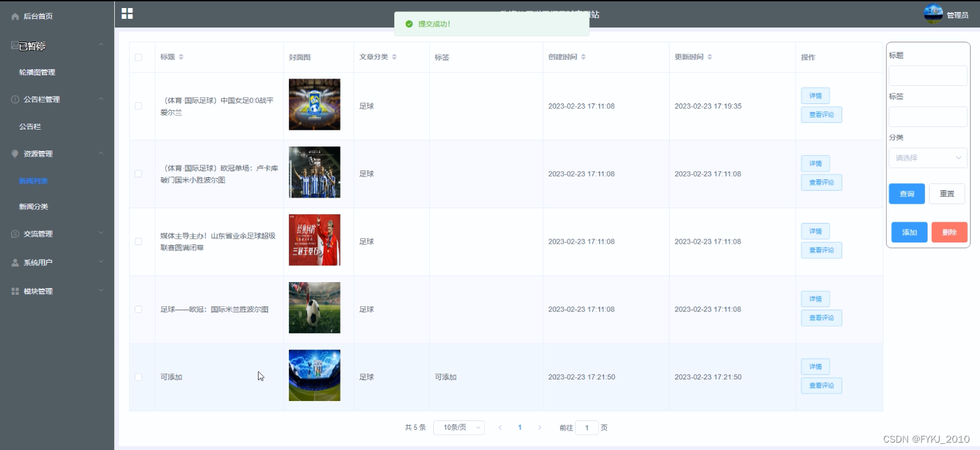
Task: Go to next page arrow in pagination
Action: 539,427
